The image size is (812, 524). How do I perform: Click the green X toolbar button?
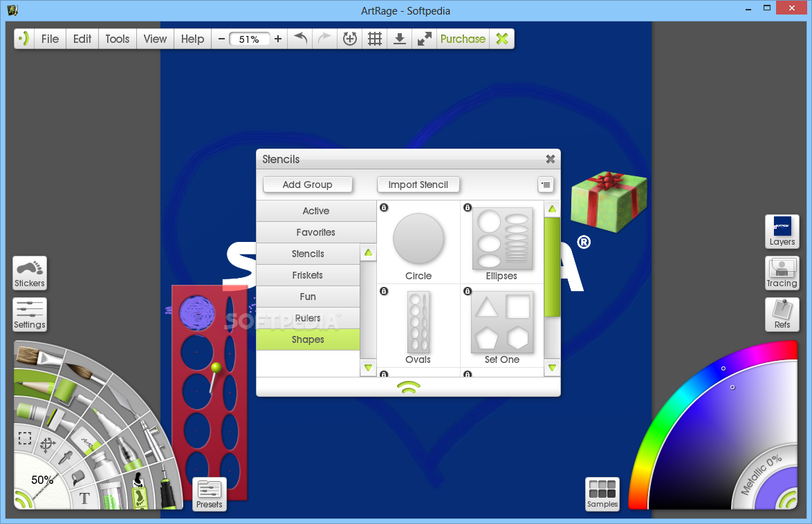(x=502, y=39)
